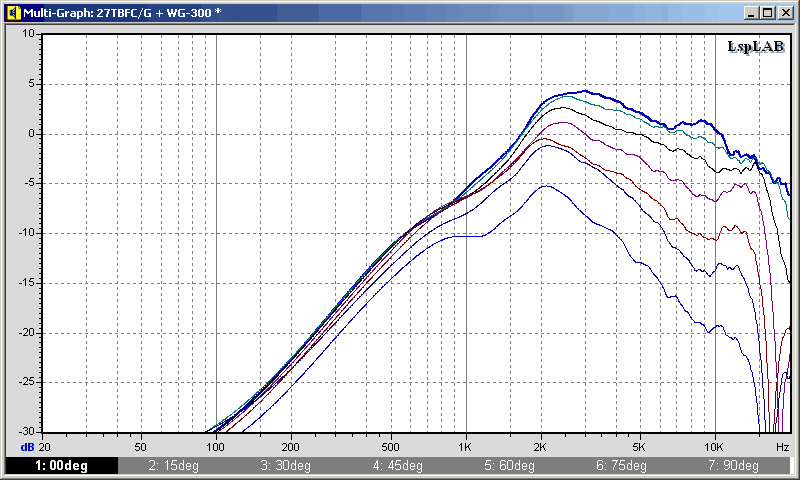Click the 50 frequency axis label

pyautogui.click(x=140, y=447)
